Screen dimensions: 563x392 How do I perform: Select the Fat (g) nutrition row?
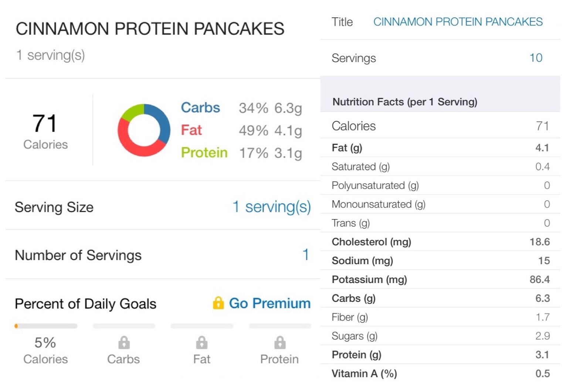(440, 148)
